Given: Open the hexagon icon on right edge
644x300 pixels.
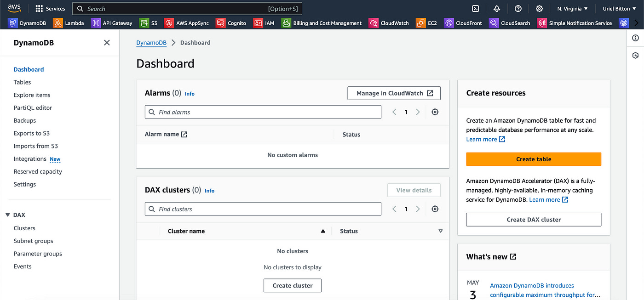Looking at the screenshot, I should (635, 55).
